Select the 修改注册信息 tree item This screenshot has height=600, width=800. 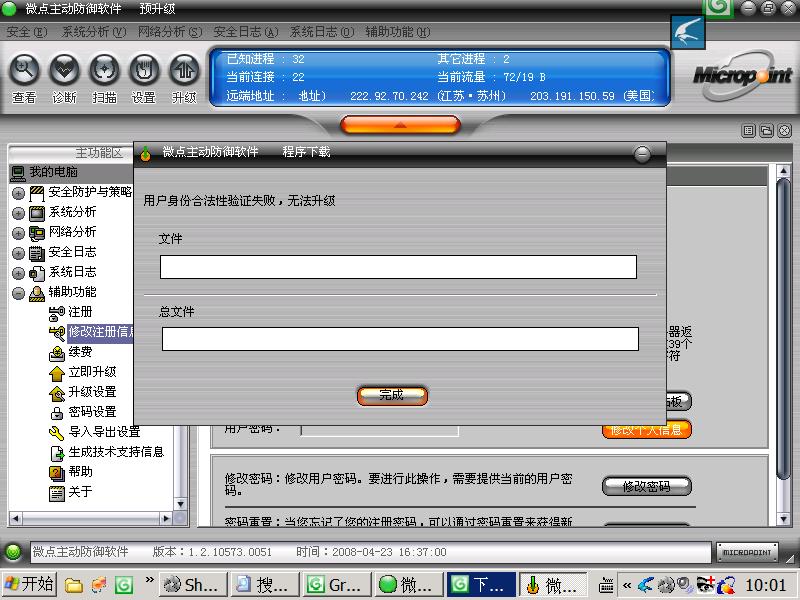coord(100,332)
